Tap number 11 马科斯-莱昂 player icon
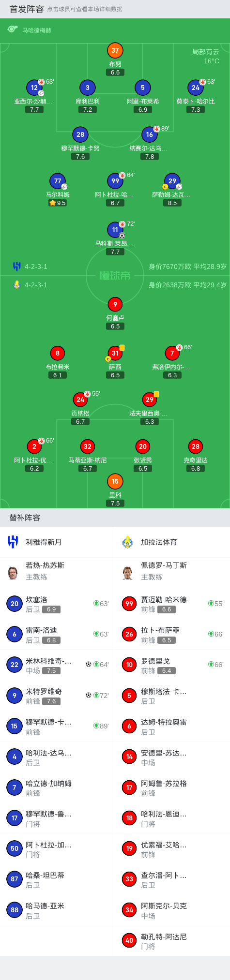This screenshot has width=230, height=980. [x=115, y=230]
